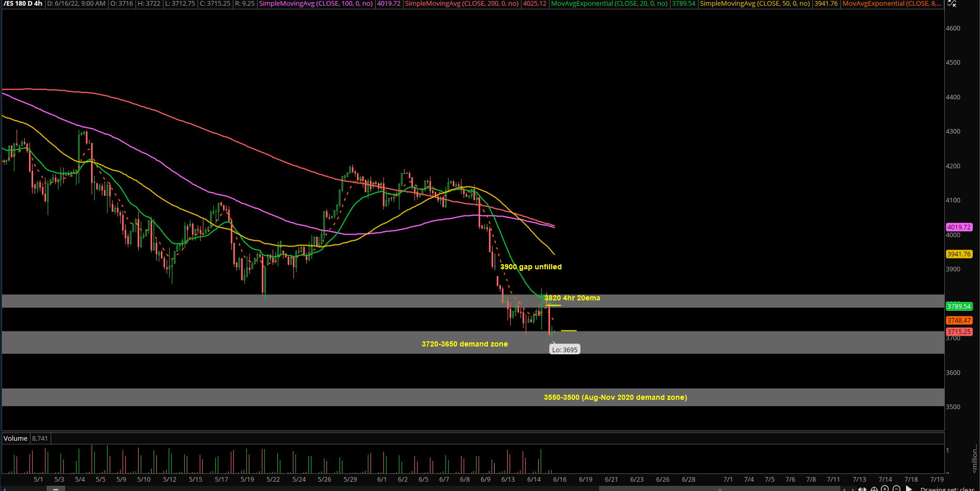The image size is (980, 491).
Task: Click the 4019.72 price bubble on axis
Action: tap(959, 227)
